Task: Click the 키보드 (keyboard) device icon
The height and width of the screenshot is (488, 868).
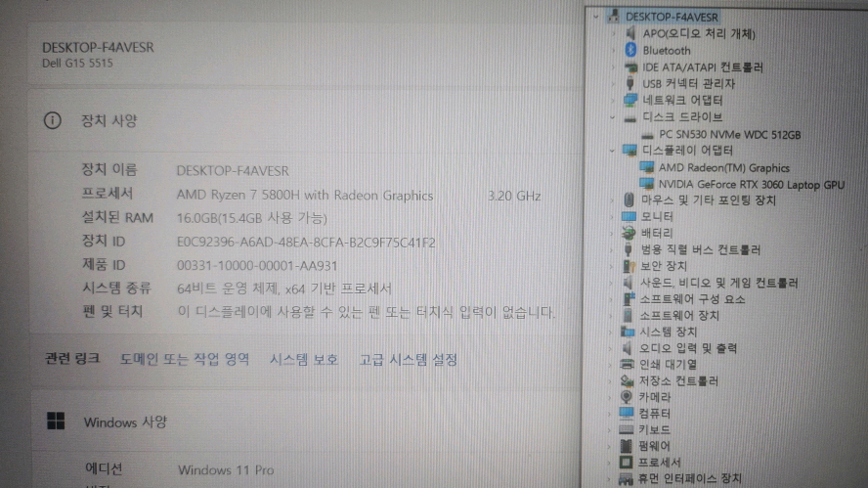Action: point(628,429)
